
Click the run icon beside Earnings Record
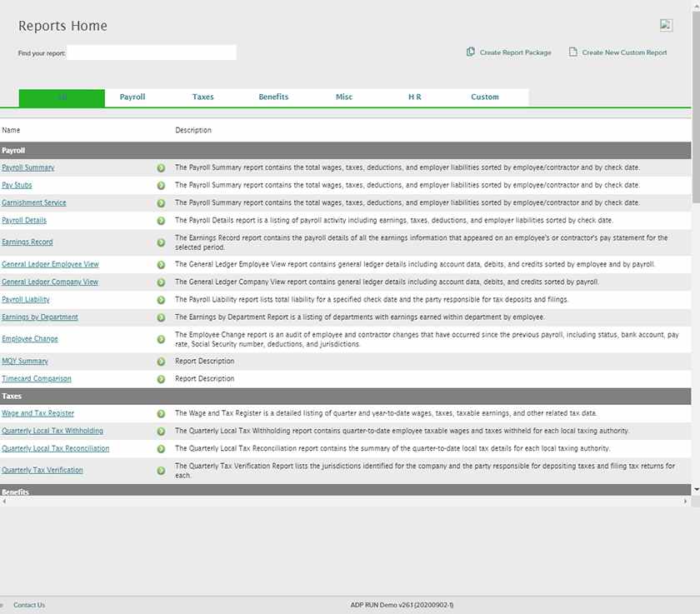coord(161,242)
